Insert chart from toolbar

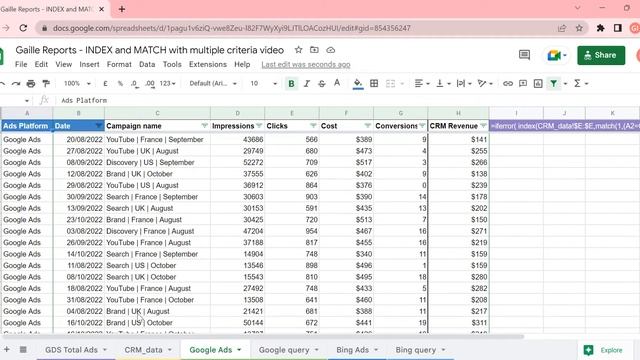(538, 84)
